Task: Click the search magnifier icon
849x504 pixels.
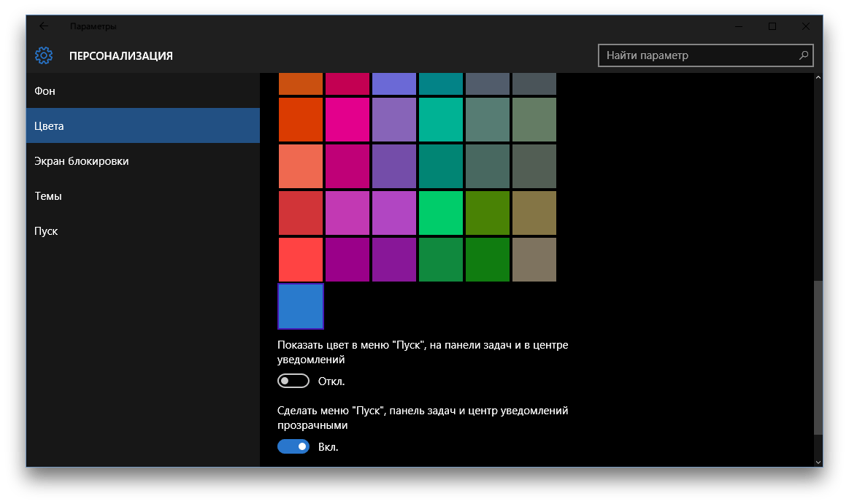Action: 803,55
